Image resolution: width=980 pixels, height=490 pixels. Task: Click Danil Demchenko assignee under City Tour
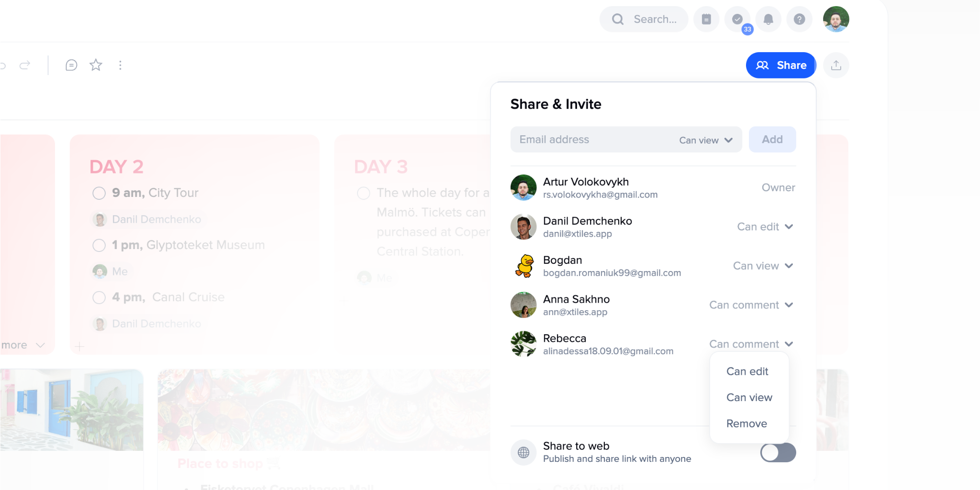[147, 219]
